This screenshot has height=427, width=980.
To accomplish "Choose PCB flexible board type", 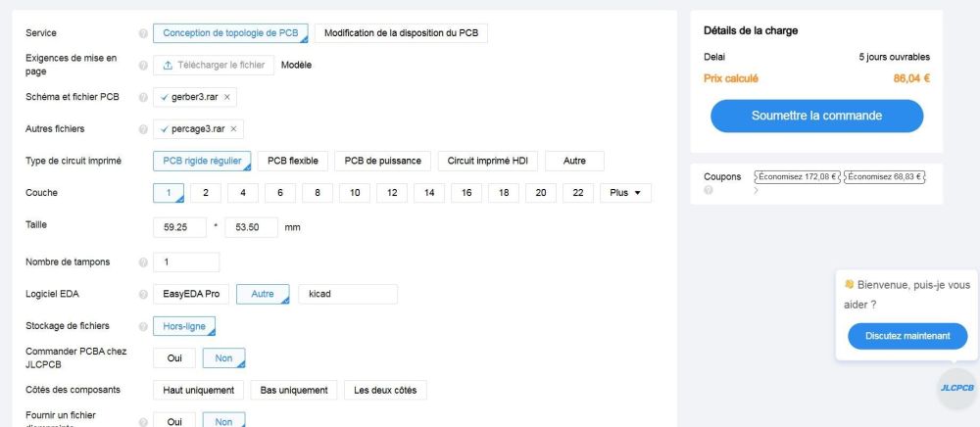I will point(293,161).
